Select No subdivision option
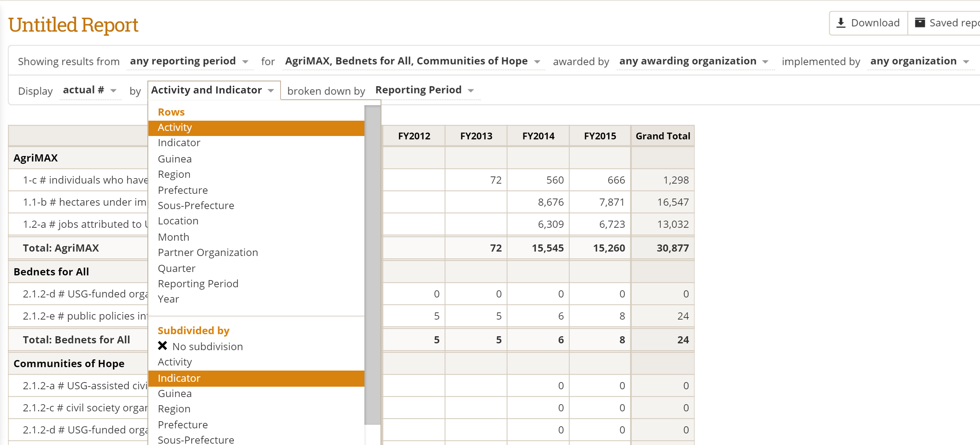This screenshot has width=980, height=445. click(207, 346)
